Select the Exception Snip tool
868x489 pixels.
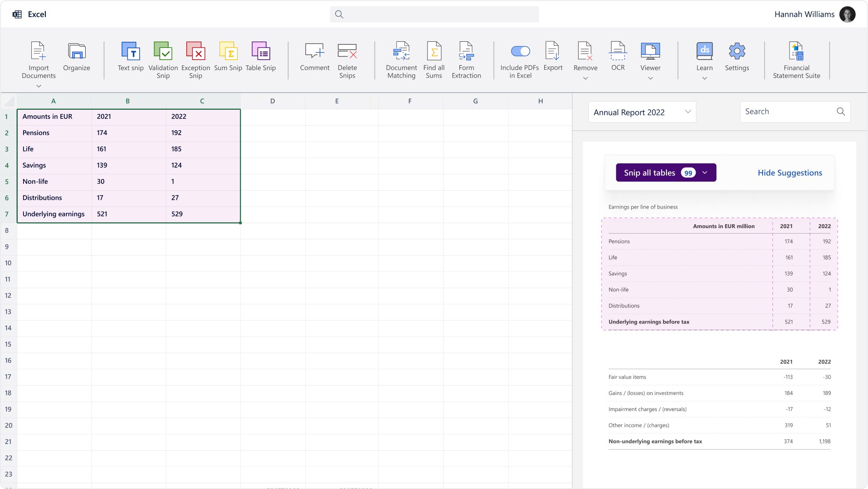(x=195, y=60)
